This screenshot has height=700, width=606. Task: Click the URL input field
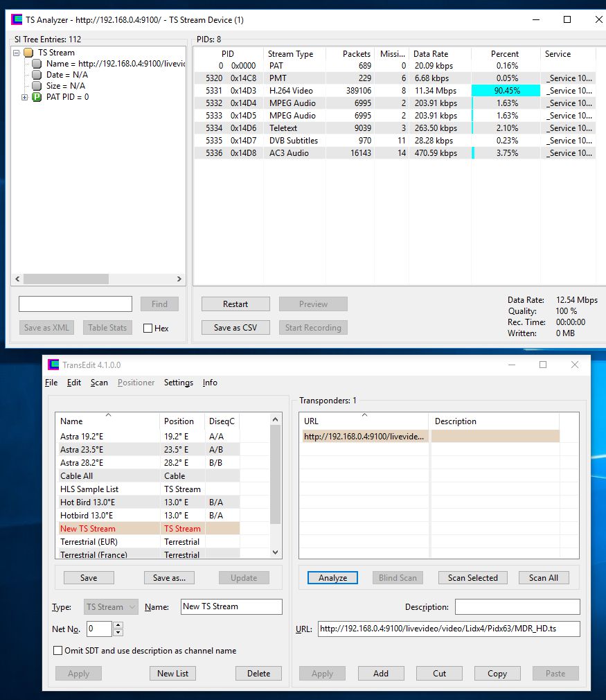point(448,629)
